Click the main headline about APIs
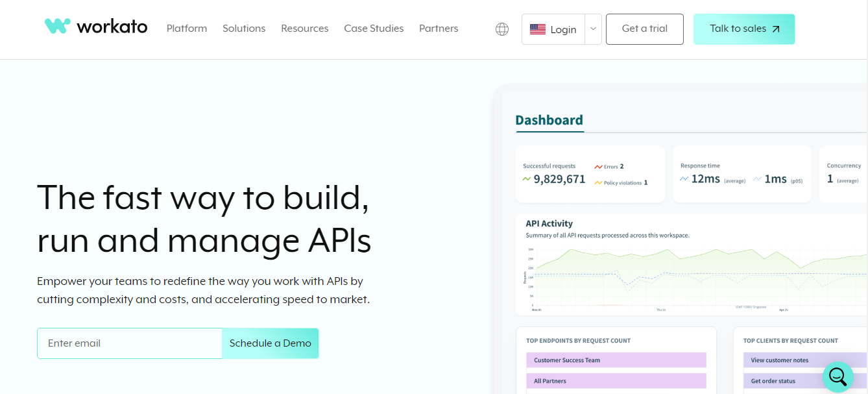Image resolution: width=868 pixels, height=394 pixels. (x=204, y=219)
